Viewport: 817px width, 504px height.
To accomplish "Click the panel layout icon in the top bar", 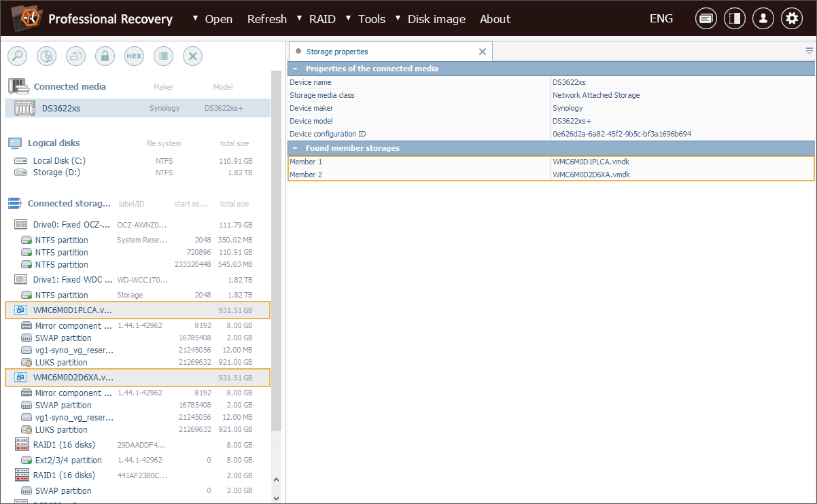I will tap(735, 18).
